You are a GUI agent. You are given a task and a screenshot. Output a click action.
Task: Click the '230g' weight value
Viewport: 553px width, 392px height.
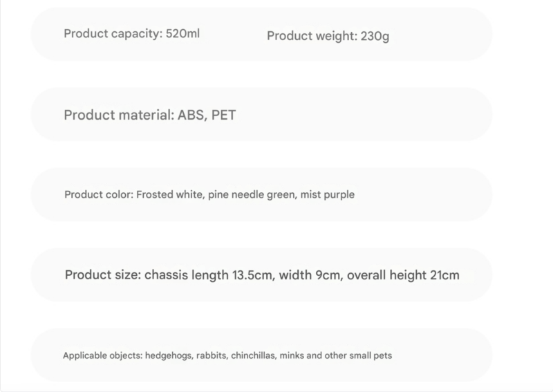[375, 37]
